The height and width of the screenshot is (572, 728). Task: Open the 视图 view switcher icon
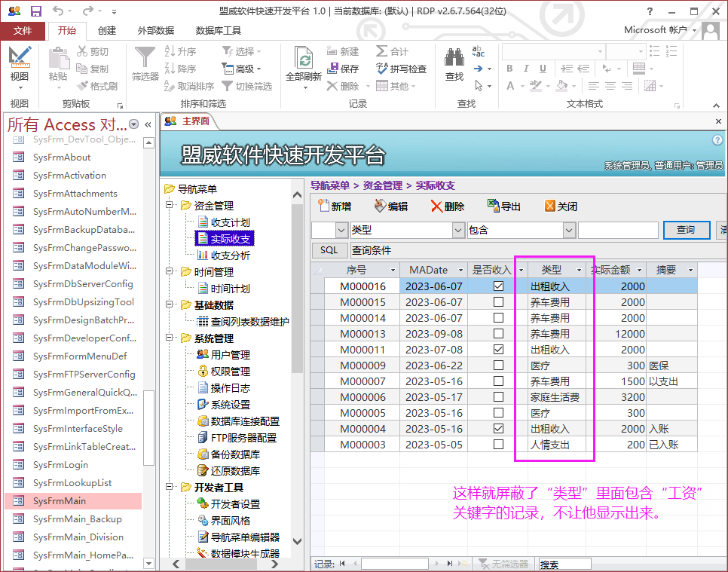[x=19, y=57]
